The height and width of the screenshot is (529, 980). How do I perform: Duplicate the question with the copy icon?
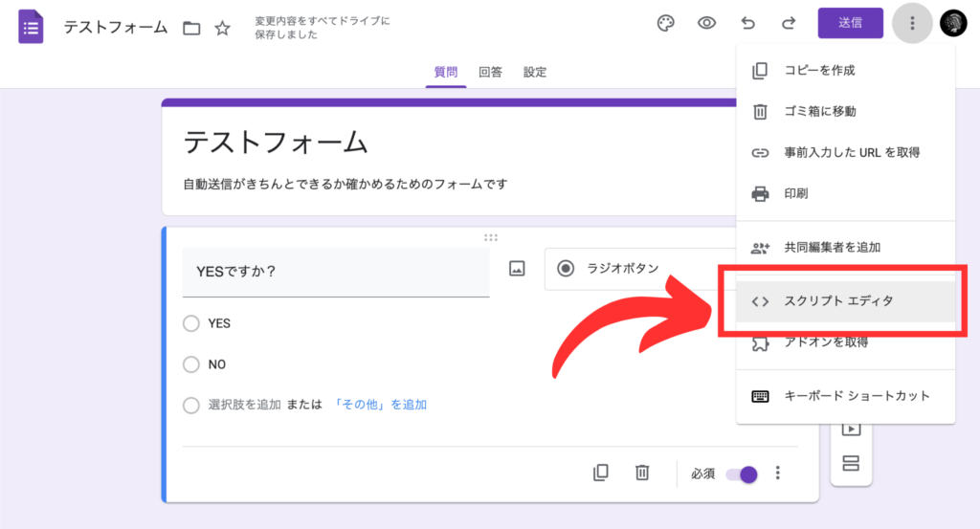tap(600, 473)
